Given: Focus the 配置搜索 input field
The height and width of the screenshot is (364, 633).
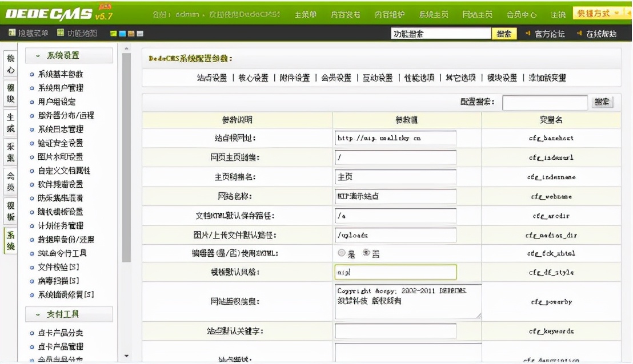Looking at the screenshot, I should (x=545, y=102).
